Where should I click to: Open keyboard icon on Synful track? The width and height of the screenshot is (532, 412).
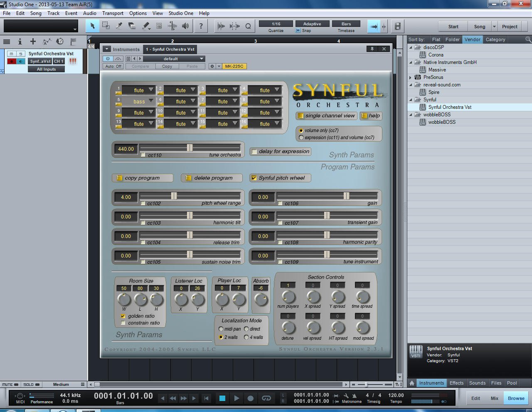[73, 61]
